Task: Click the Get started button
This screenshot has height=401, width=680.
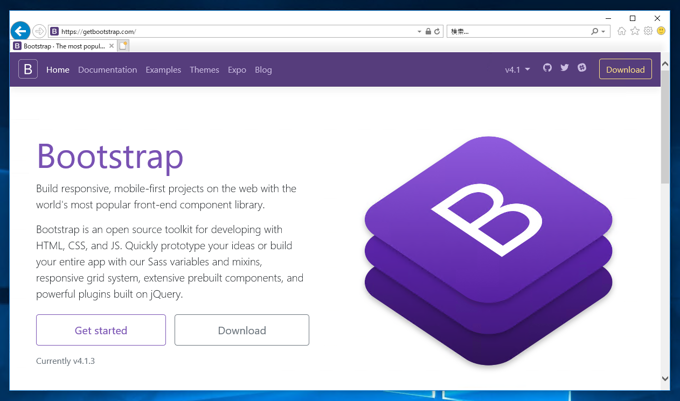Action: [101, 330]
